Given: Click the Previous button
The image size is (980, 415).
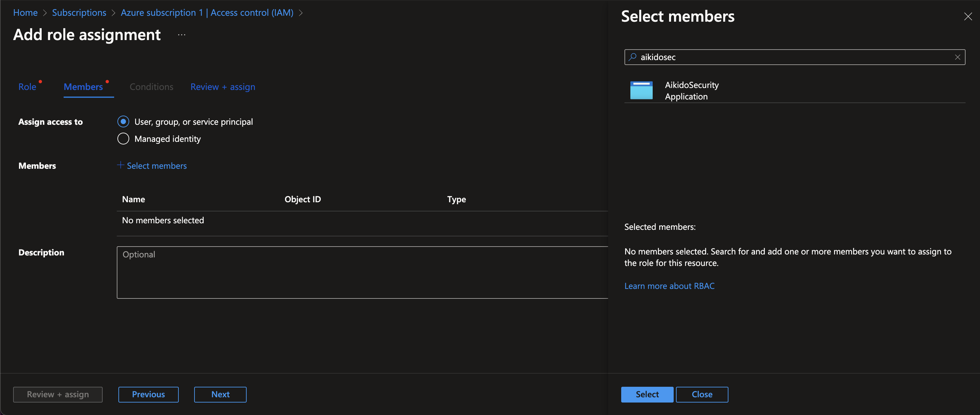Looking at the screenshot, I should [x=148, y=394].
